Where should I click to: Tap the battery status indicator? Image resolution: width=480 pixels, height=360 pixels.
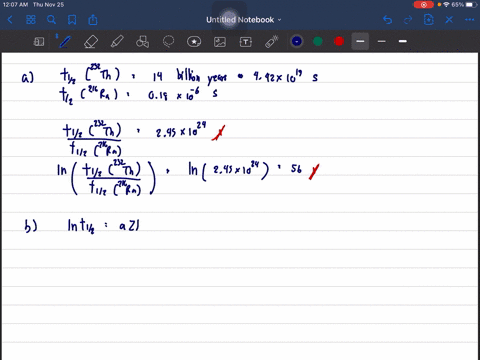coord(471,5)
